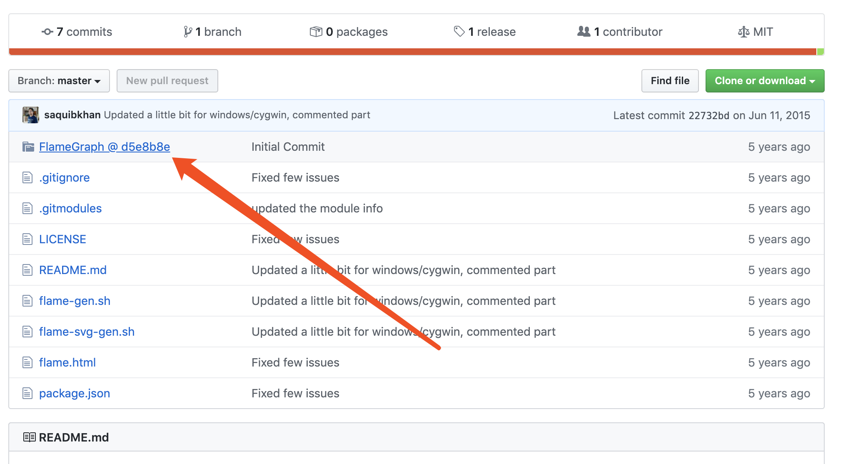Click the FlameGraph submodule folder icon
Image resolution: width=868 pixels, height=464 pixels.
(x=28, y=147)
